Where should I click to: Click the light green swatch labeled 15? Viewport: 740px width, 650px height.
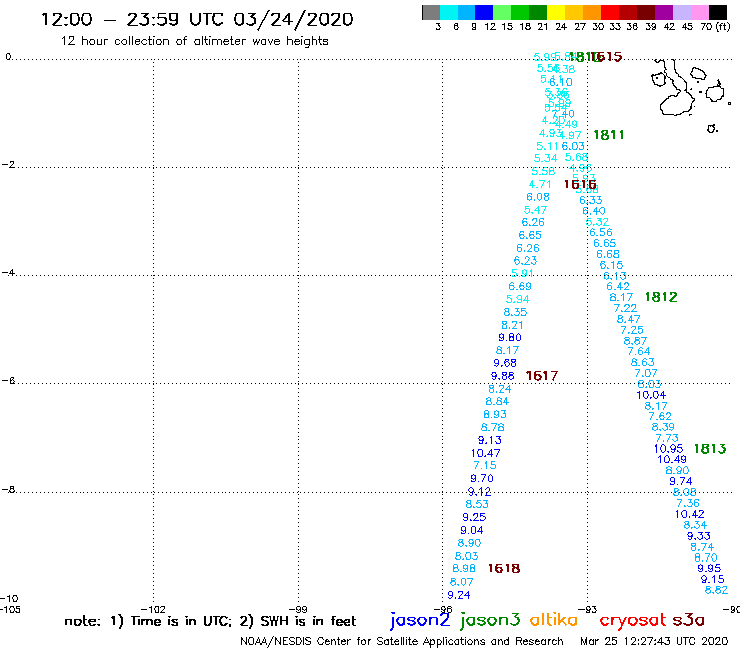pos(502,12)
